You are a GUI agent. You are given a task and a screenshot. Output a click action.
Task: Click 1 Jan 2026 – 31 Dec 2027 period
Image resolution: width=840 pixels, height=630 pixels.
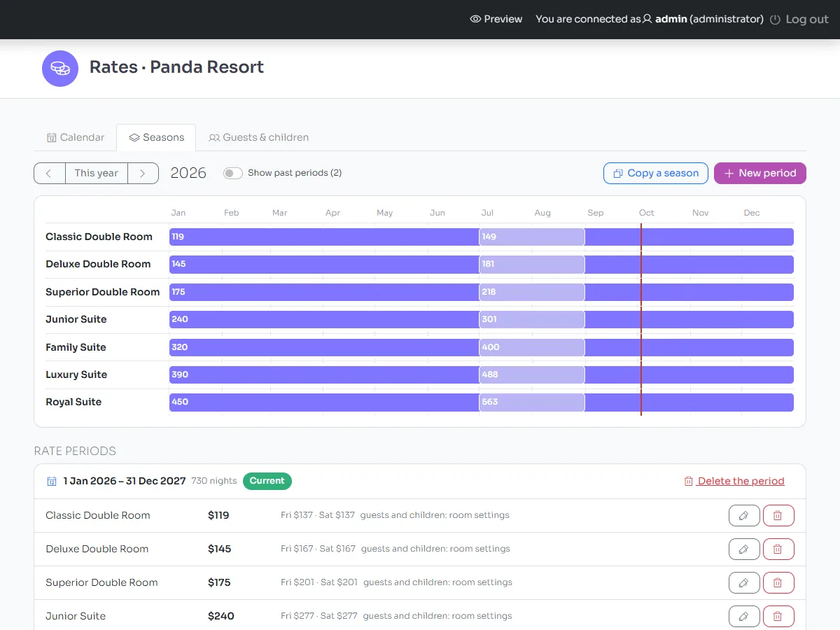125,481
